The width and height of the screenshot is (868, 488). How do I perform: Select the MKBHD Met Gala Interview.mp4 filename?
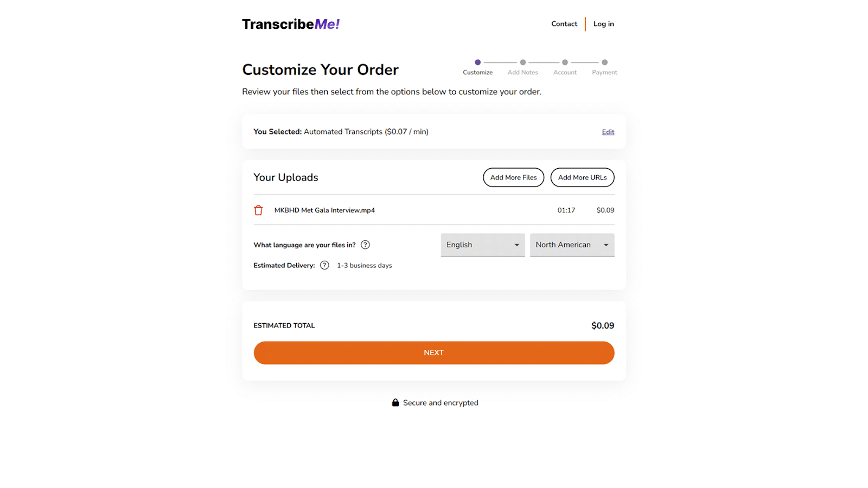click(324, 210)
